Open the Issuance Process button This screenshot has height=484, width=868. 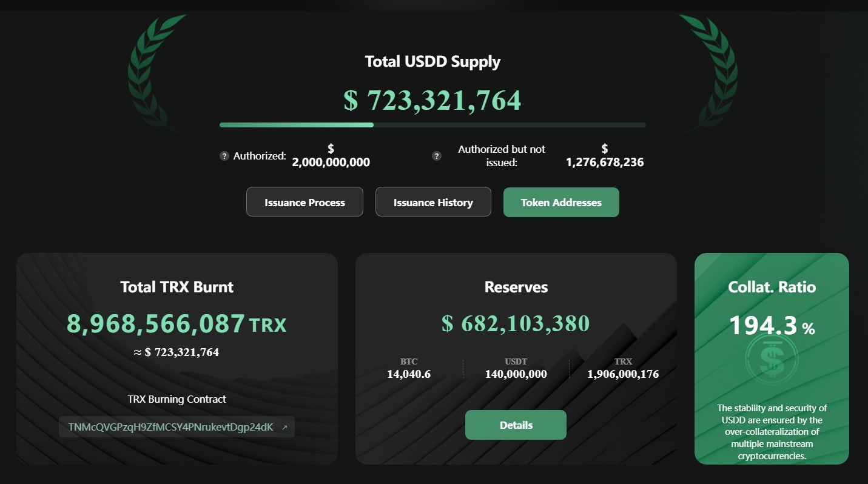pos(304,202)
